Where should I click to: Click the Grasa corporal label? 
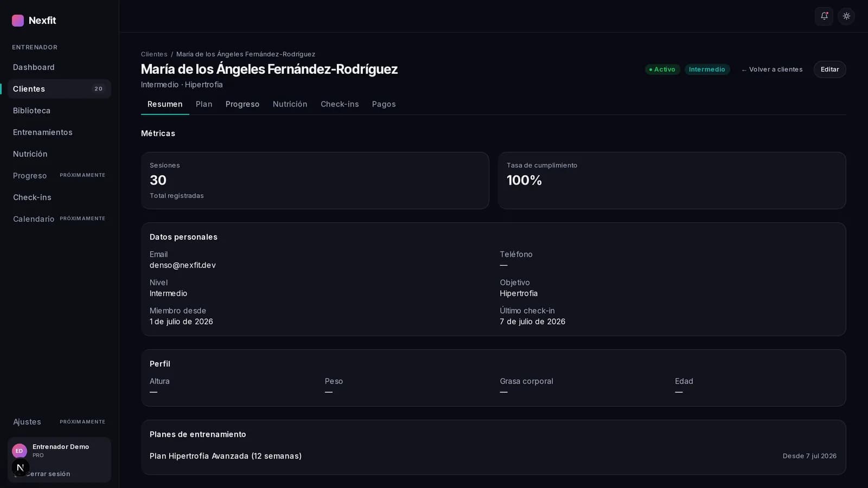(526, 381)
